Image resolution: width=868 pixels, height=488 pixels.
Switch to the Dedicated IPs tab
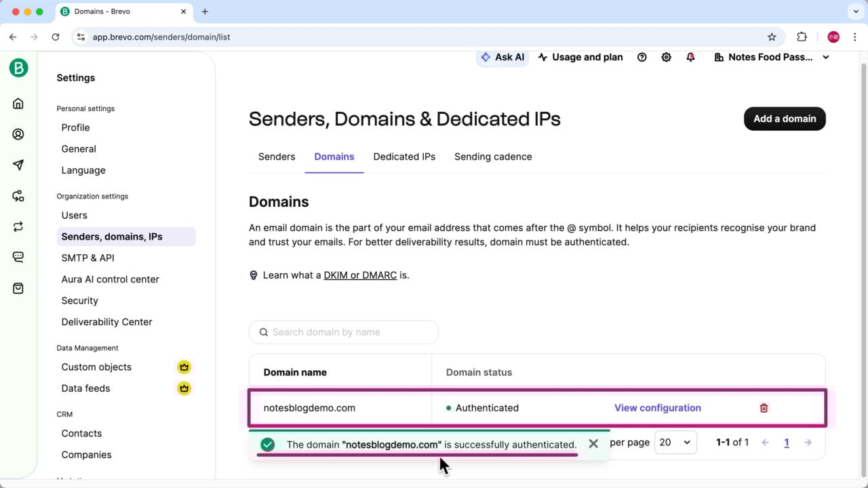404,157
